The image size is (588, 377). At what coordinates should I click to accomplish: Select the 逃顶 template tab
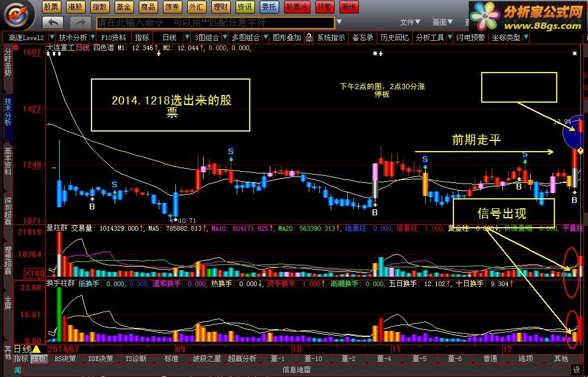526,359
